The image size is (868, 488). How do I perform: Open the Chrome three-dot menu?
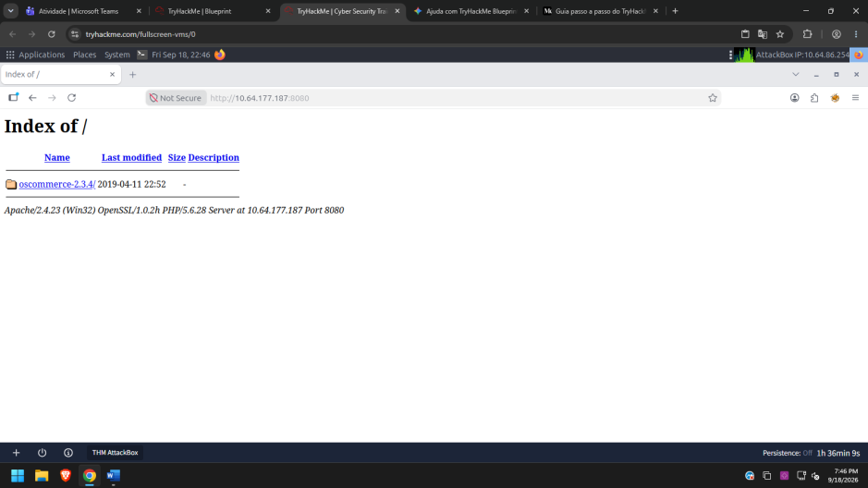(856, 34)
